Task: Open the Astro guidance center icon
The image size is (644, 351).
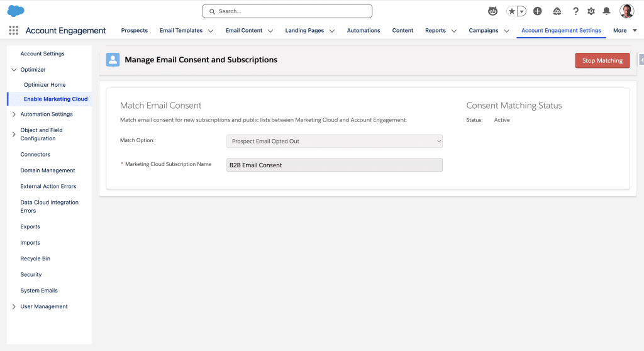Action: point(493,11)
